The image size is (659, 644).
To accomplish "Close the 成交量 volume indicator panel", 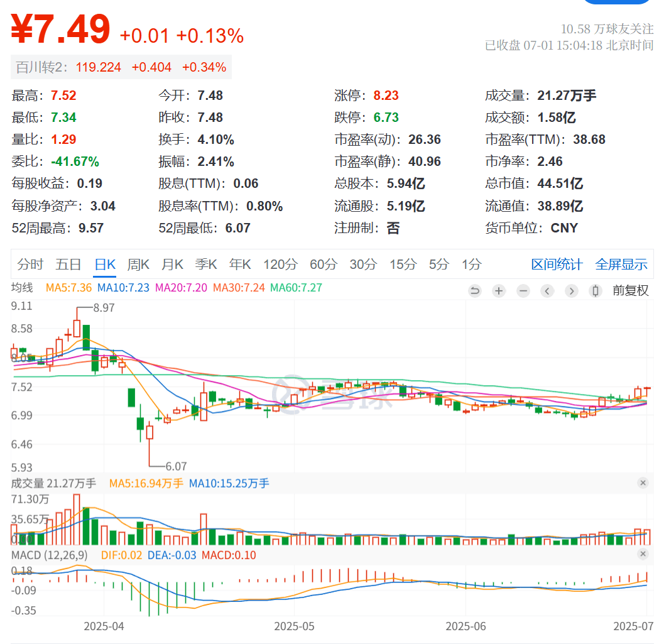I will [643, 483].
